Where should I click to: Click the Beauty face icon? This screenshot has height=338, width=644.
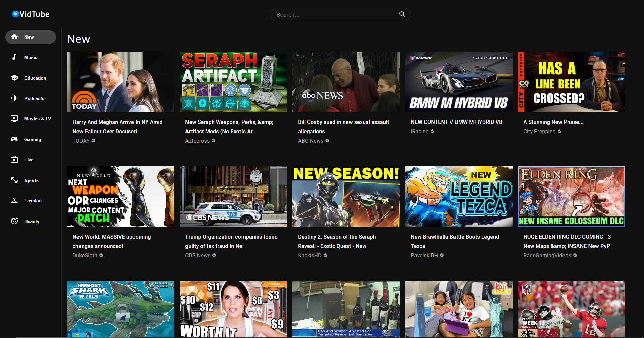[x=14, y=221]
